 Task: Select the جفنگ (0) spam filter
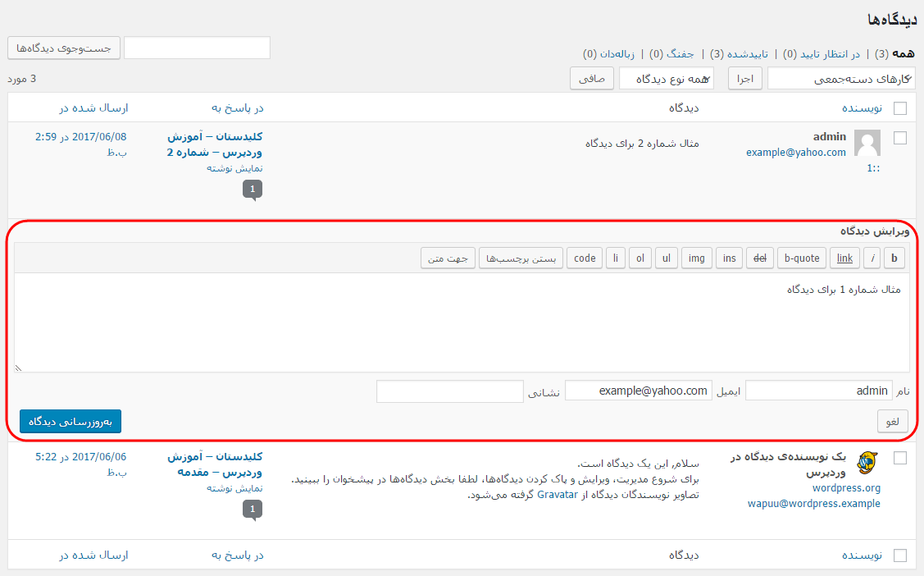671,53
